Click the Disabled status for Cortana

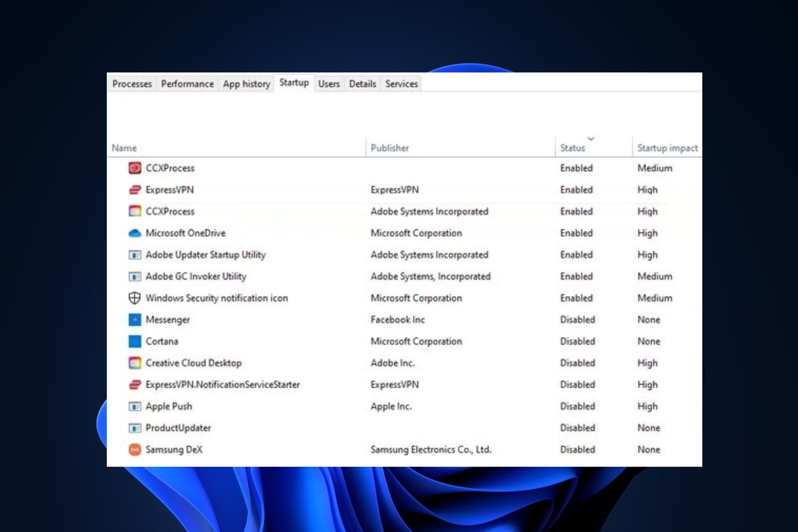(x=577, y=341)
